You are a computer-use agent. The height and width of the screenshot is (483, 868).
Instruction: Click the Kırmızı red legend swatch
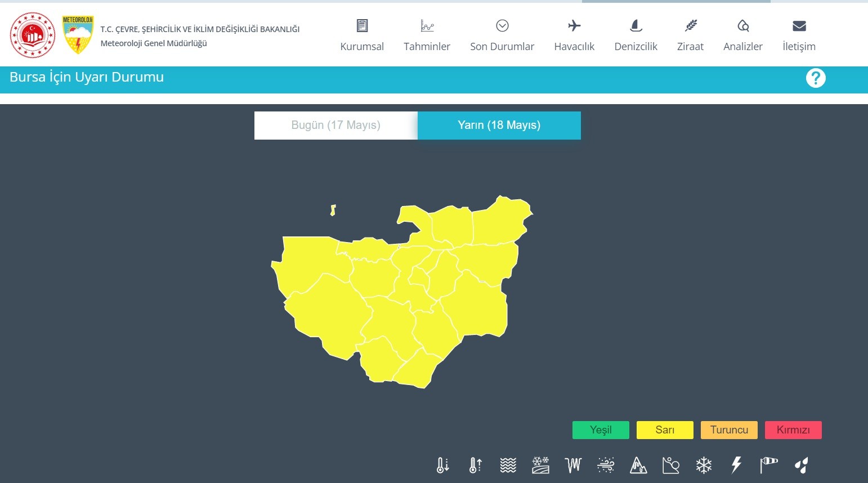(x=793, y=430)
